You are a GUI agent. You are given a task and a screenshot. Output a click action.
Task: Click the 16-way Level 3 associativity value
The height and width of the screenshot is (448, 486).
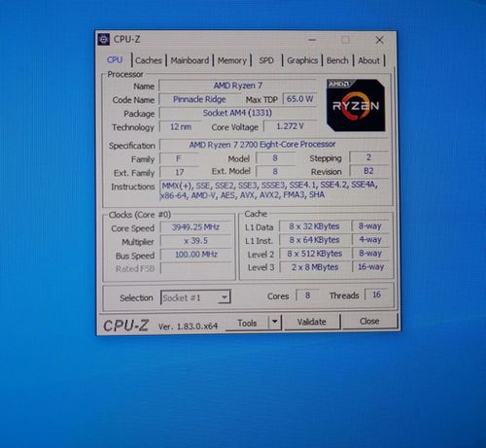click(370, 266)
